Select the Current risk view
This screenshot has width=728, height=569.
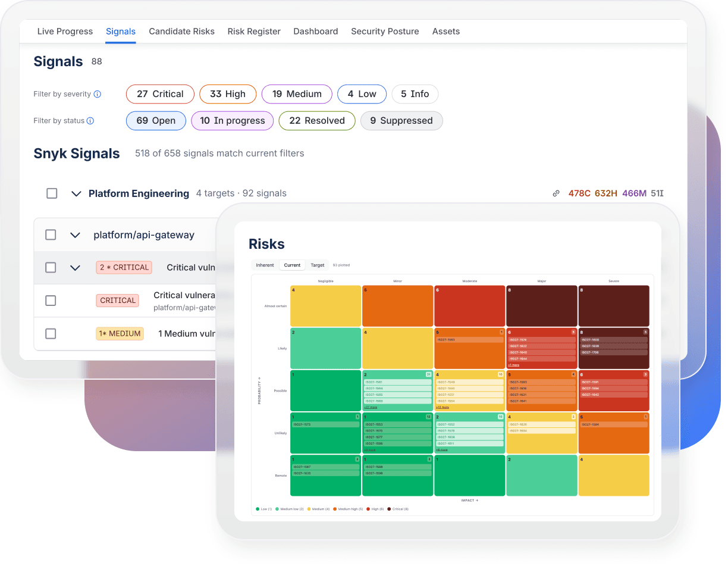tap(292, 265)
